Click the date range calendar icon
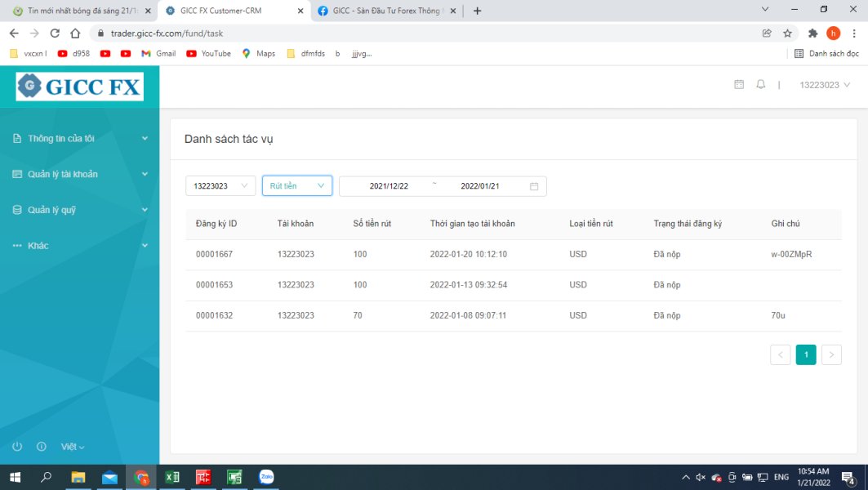Screen dimensions: 868x490 pyautogui.click(x=534, y=186)
